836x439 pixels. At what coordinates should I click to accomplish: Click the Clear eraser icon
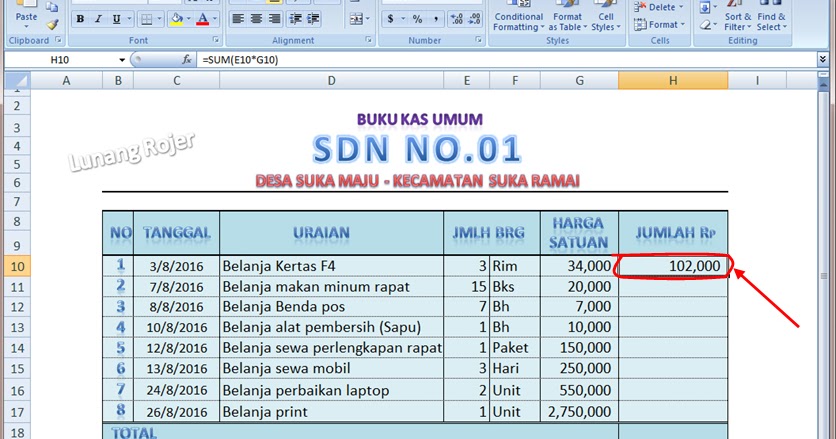(x=706, y=25)
